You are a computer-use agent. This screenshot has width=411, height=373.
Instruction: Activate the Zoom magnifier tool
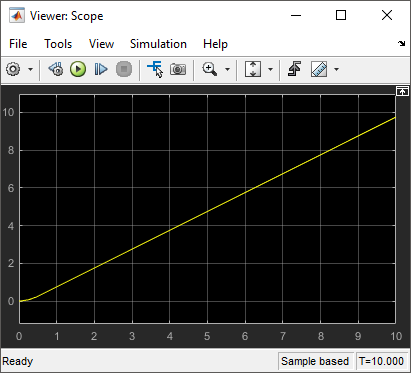point(210,69)
